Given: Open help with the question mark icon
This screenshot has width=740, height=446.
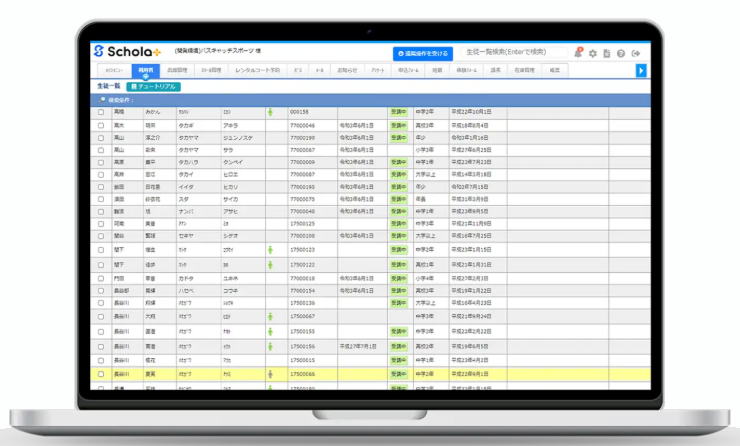Looking at the screenshot, I should click(621, 53).
